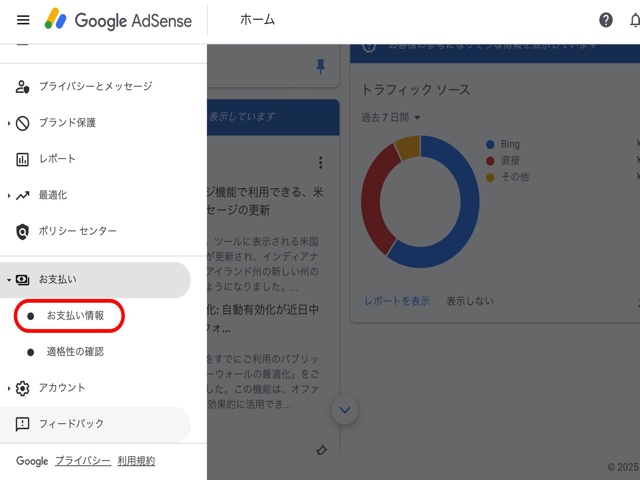Open the 過去７日間 period dropdown
Viewport: 640px width, 480px height.
click(x=391, y=118)
